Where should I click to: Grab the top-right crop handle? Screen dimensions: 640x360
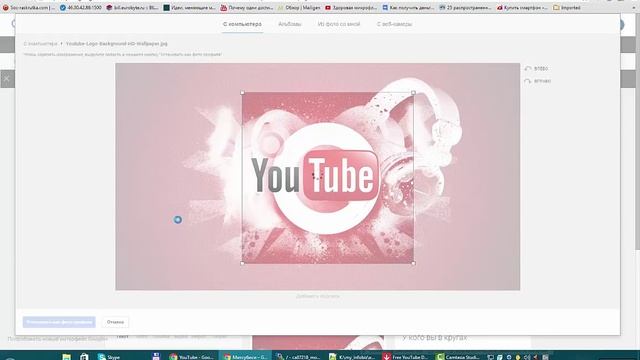[x=413, y=93]
